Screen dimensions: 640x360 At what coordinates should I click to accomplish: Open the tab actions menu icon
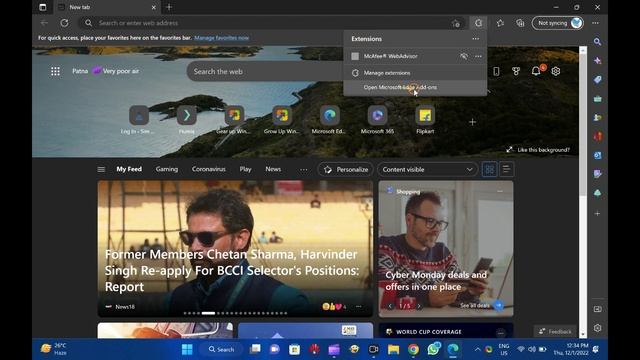click(42, 7)
